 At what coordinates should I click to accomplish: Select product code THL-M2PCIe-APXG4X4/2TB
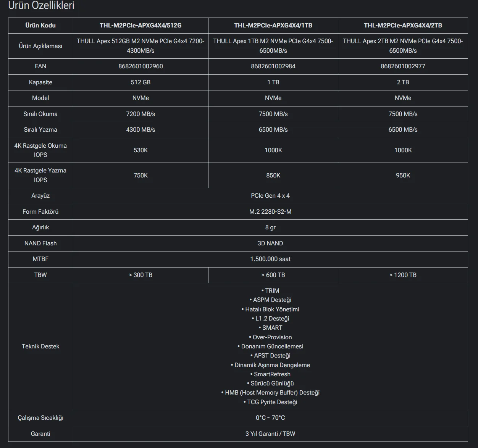tap(403, 26)
